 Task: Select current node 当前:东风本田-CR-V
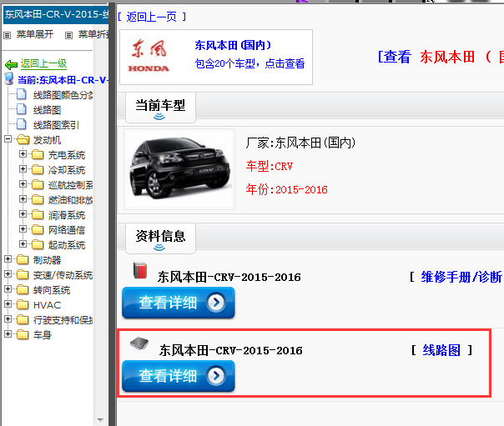point(63,80)
